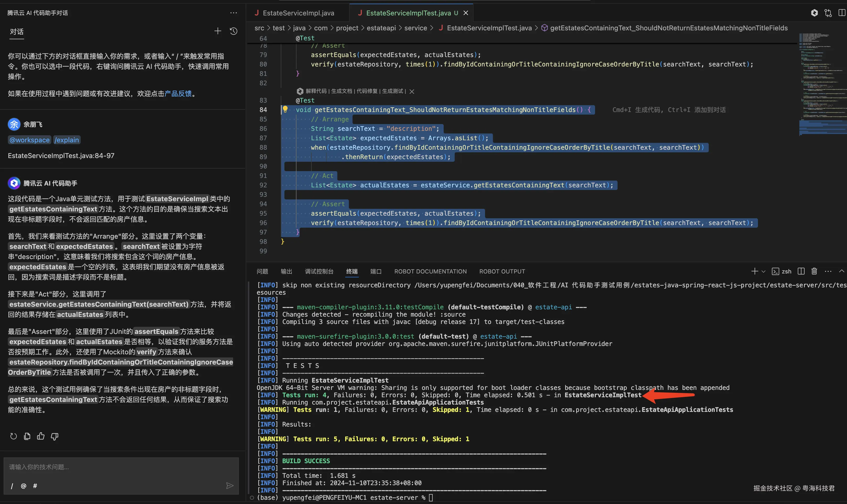Click the thumbs down feedback icon

[x=54, y=436]
